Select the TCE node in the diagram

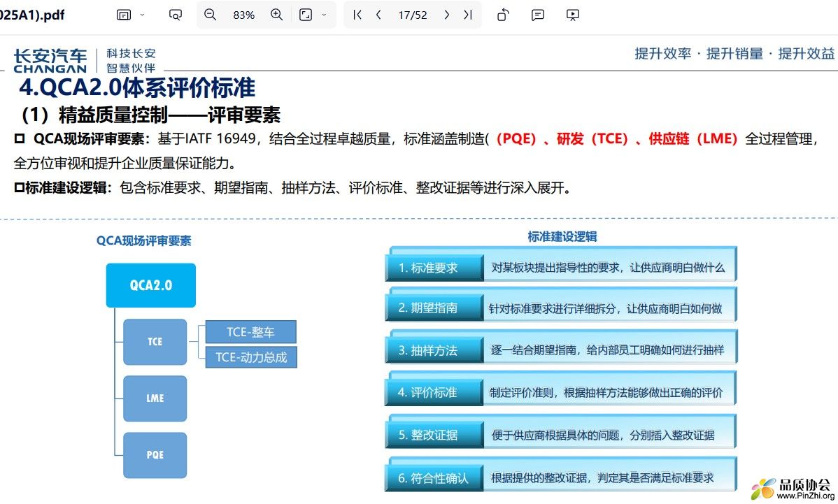tap(155, 342)
